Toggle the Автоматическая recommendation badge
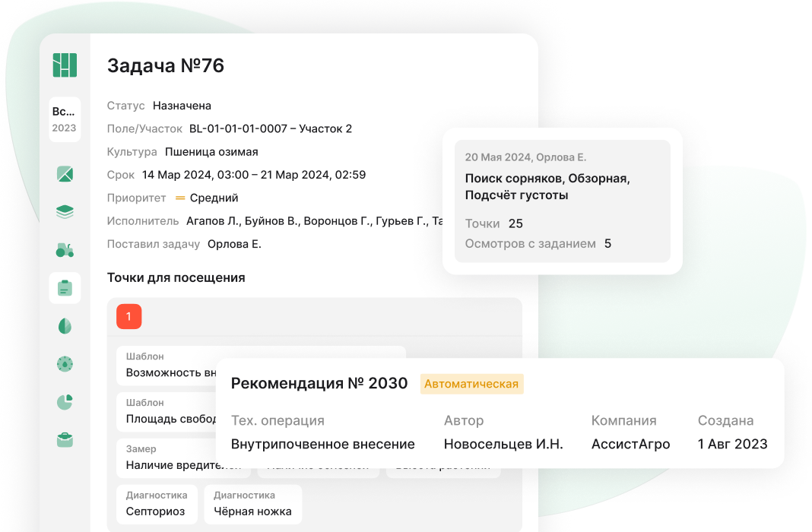The image size is (812, 532). pos(473,384)
